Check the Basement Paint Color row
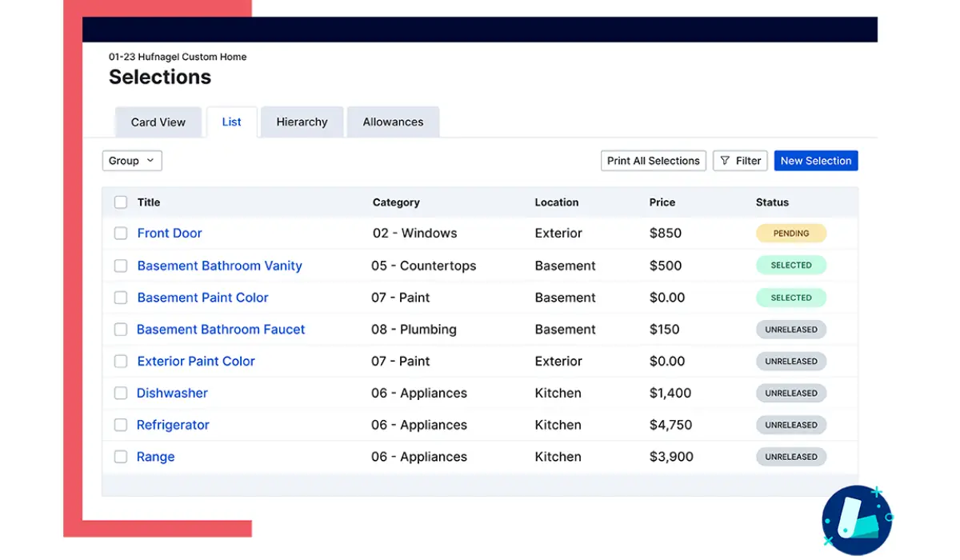This screenshot has height=560, width=960. 121,298
